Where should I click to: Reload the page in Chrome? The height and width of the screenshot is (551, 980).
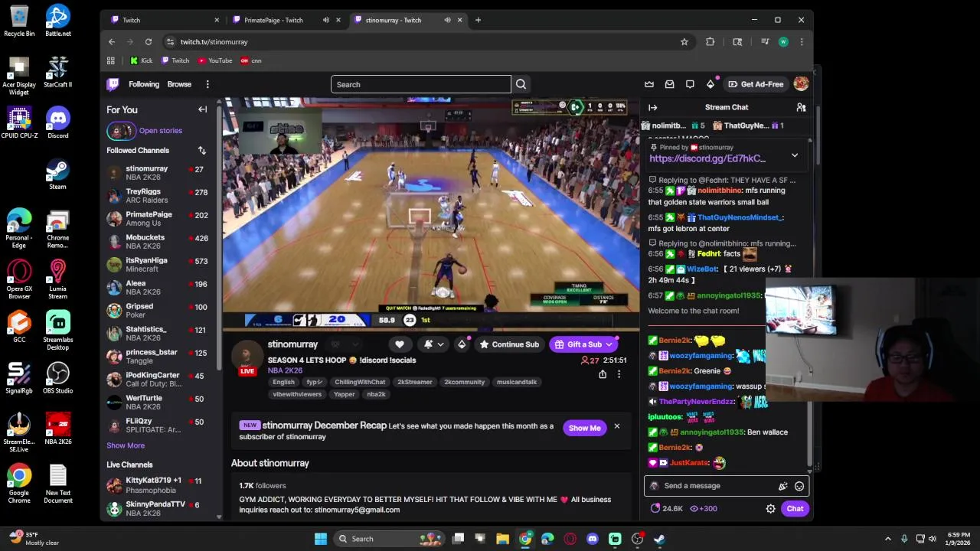click(x=149, y=42)
